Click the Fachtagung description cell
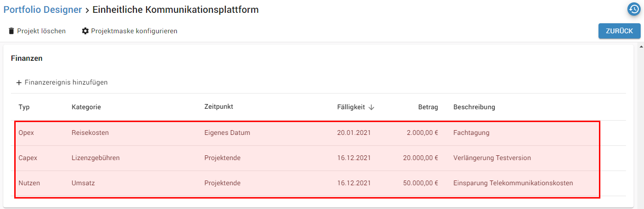This screenshot has width=644, height=209. [x=471, y=133]
